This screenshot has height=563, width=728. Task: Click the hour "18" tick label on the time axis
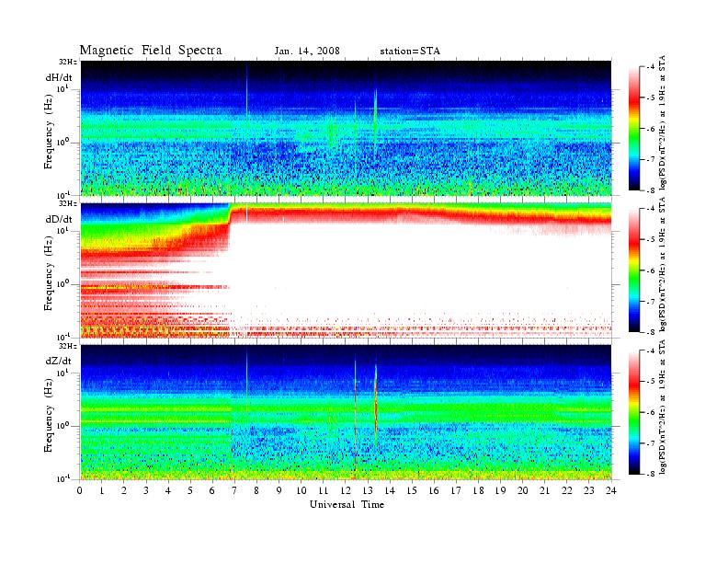tap(478, 491)
